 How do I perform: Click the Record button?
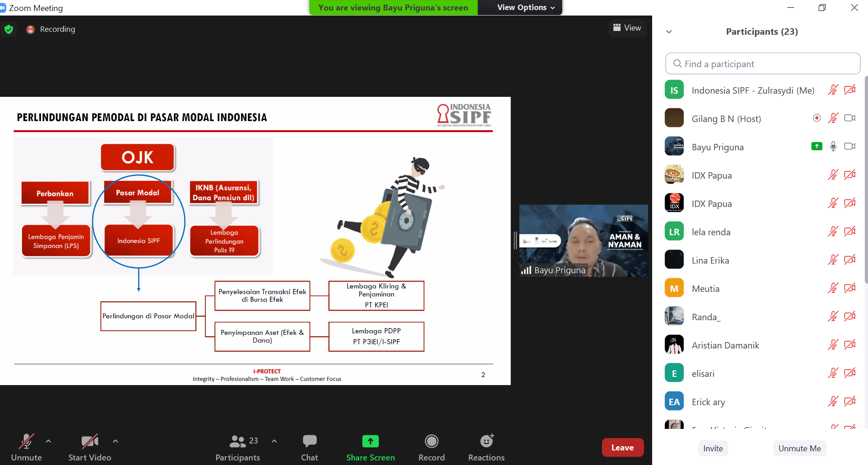(432, 448)
